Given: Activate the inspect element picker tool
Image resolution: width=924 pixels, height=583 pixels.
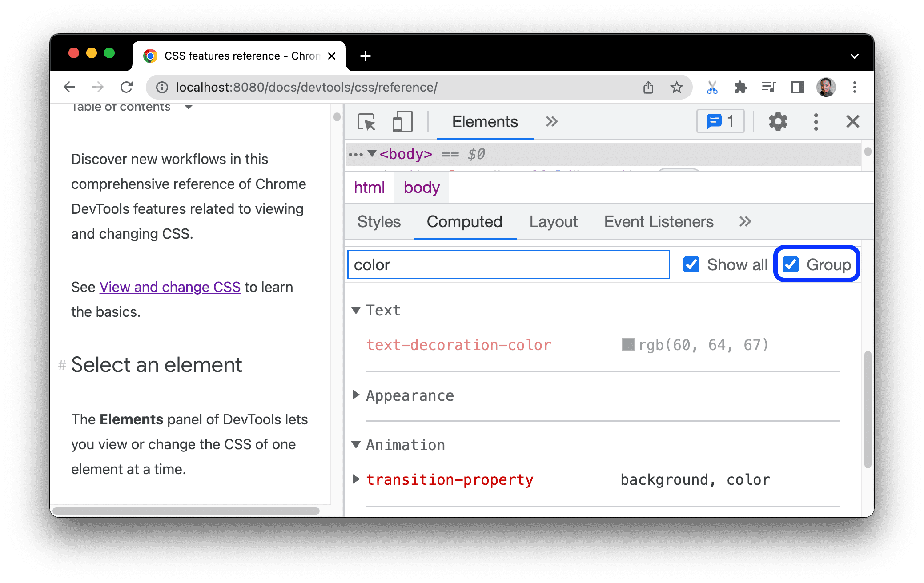Looking at the screenshot, I should pyautogui.click(x=367, y=121).
